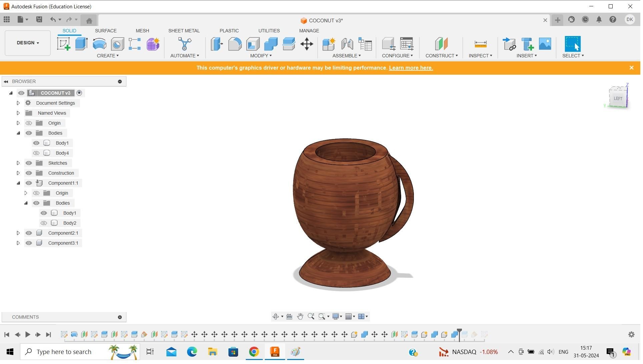The height and width of the screenshot is (364, 643).
Task: Select the Shell tool
Action: [x=253, y=44]
